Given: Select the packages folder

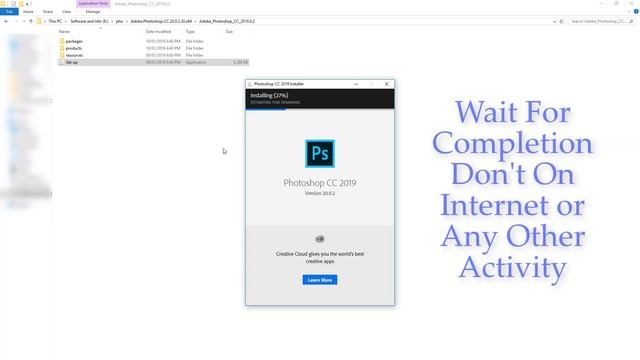Looking at the screenshot, I should coord(74,41).
